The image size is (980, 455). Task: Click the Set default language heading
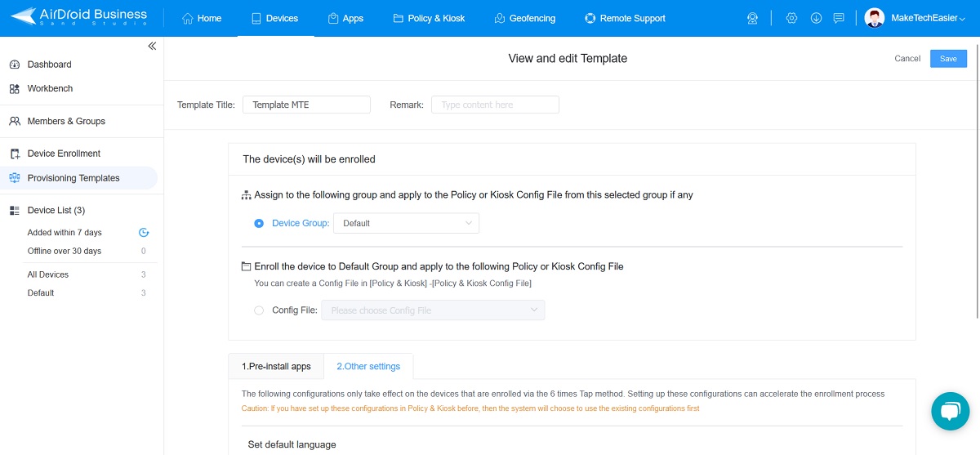tap(292, 444)
